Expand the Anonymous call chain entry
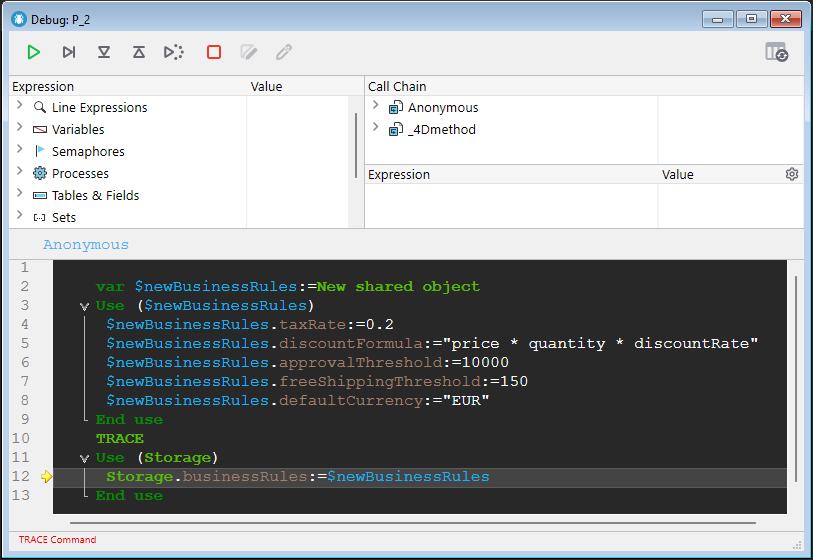The image size is (813, 560). pyautogui.click(x=375, y=107)
